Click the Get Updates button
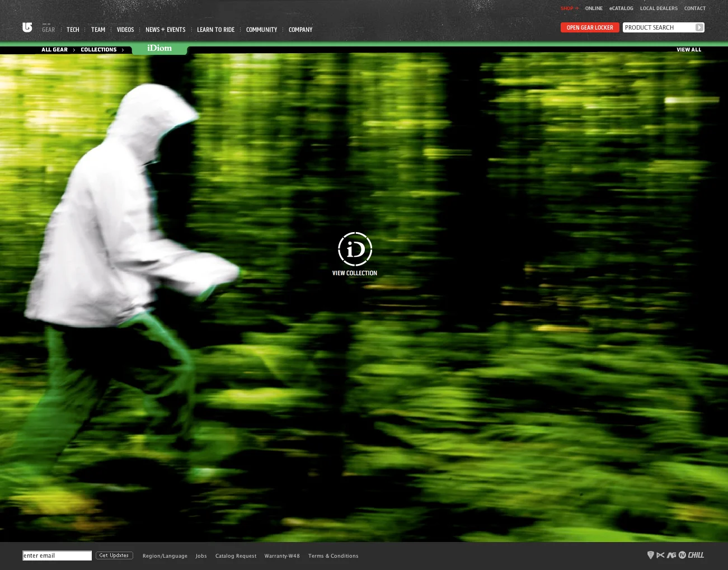 (x=114, y=555)
